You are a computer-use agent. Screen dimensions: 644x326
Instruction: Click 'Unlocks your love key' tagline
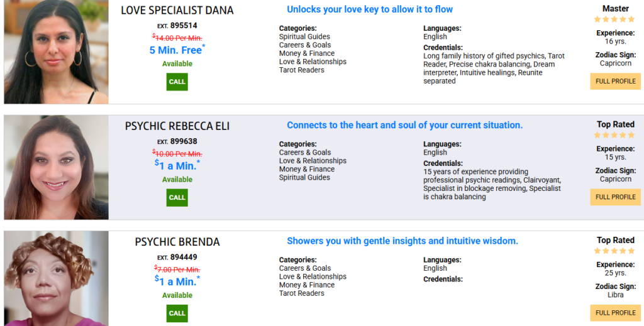click(x=370, y=9)
